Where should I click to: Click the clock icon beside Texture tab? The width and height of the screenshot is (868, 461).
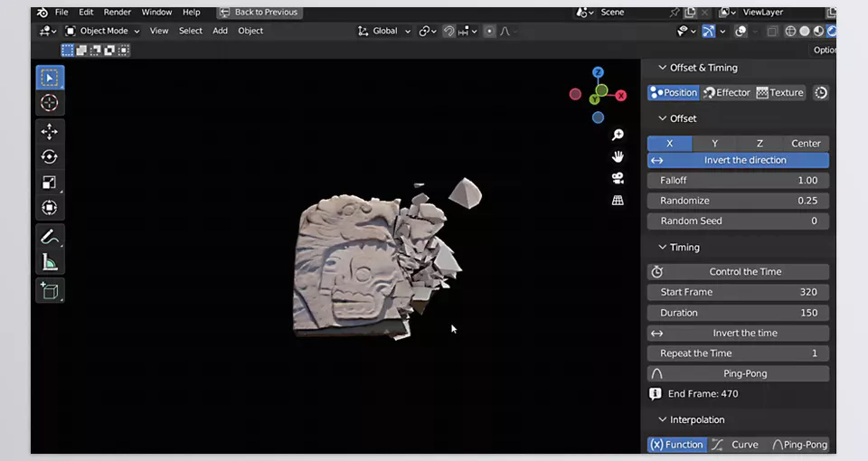821,93
